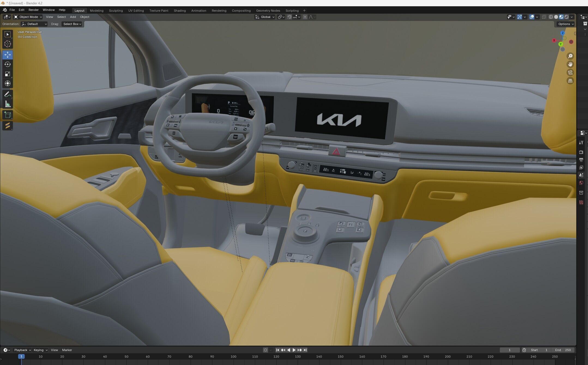Open the editor type dropdown in viewport header
Screen dimensions: 588x365
coord(7,17)
